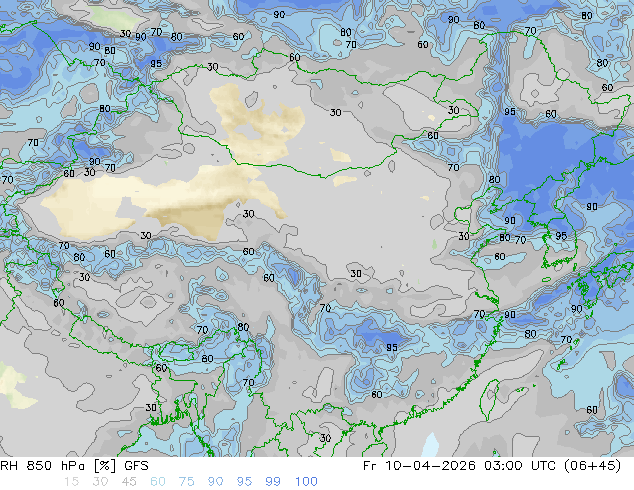Viewport: 634px width, 490px height.
Task: Click the "Fr 10-04-2026 03:00 UTC" timestamp
Action: (461, 466)
